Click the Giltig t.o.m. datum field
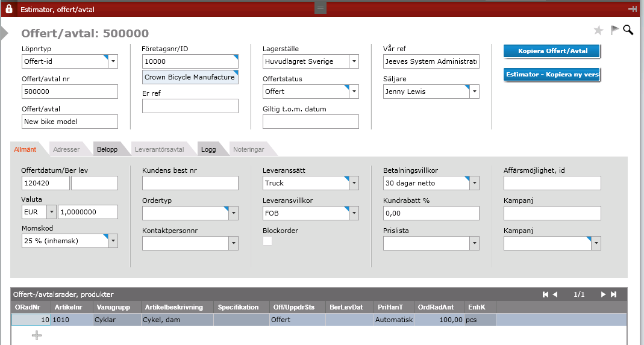Image resolution: width=644 pixels, height=345 pixels. tap(310, 122)
